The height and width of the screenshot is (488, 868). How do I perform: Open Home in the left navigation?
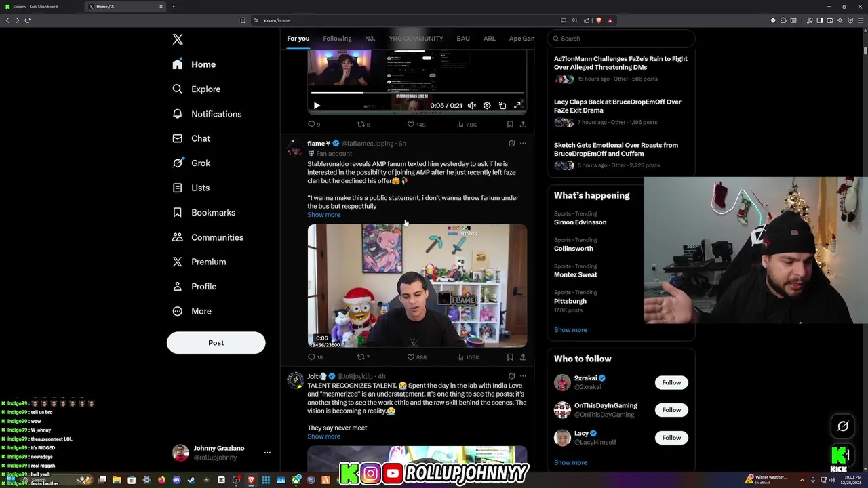(194, 64)
